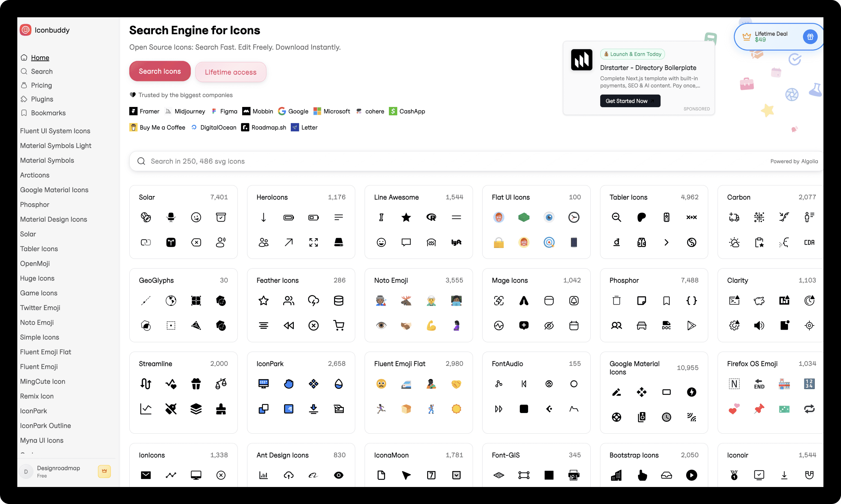Choose the database icon in Feather Icons

[338, 301]
